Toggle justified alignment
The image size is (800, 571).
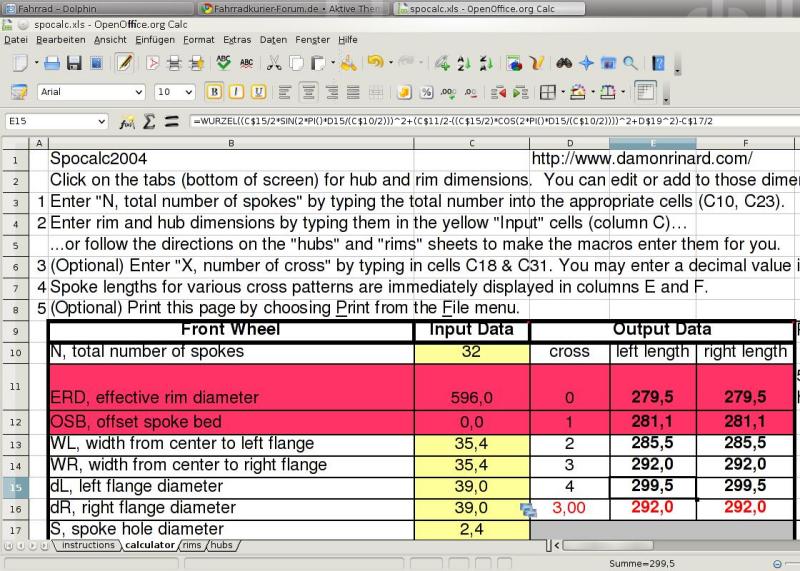[353, 92]
